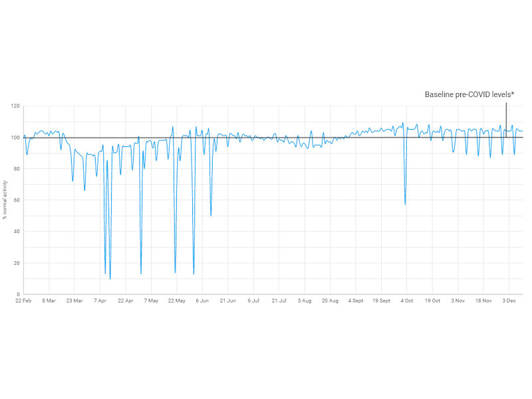Click the 'Baseline pre-COVID levels*' annotation label

pyautogui.click(x=469, y=94)
